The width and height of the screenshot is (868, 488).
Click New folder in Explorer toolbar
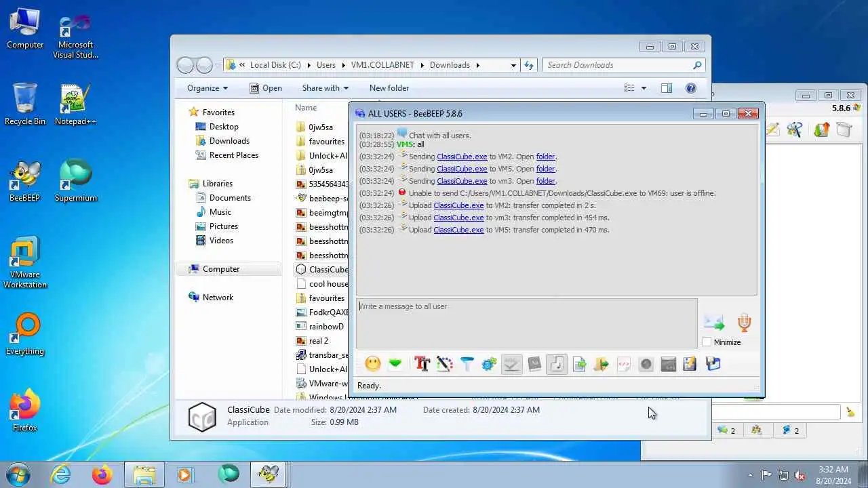coord(389,88)
